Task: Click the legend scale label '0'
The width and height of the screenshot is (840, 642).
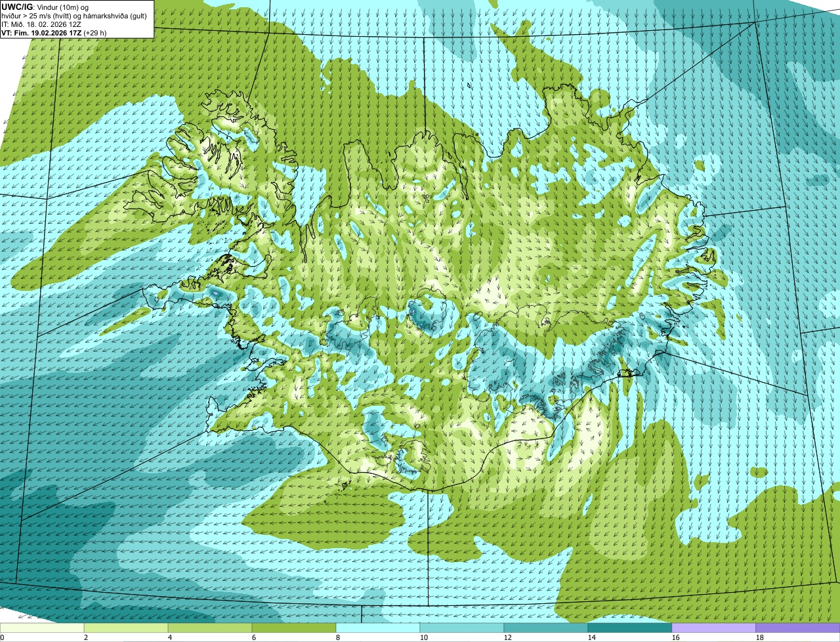Action: 2,637
